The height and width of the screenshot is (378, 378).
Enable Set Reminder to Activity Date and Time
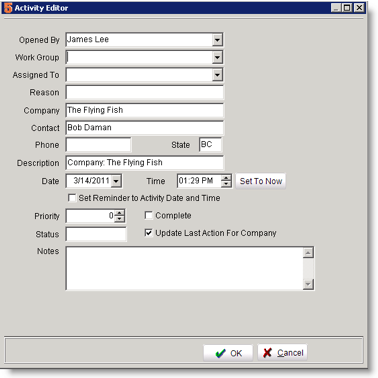pyautogui.click(x=72, y=198)
